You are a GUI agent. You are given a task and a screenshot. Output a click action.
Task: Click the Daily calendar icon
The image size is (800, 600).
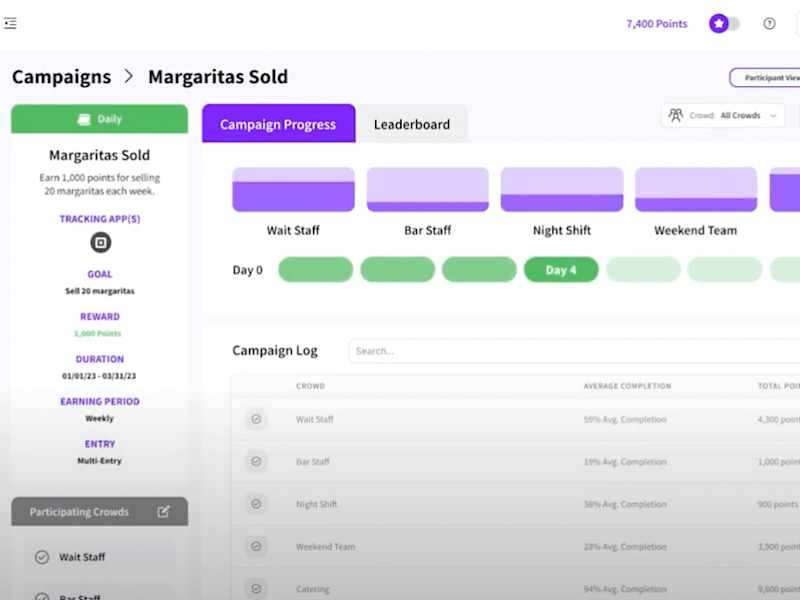[x=84, y=119]
